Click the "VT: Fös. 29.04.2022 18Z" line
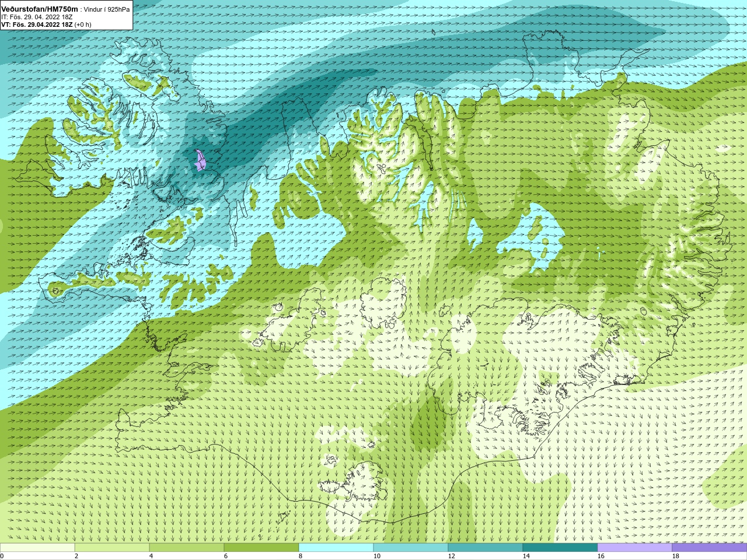The image size is (747, 560). coord(37,24)
